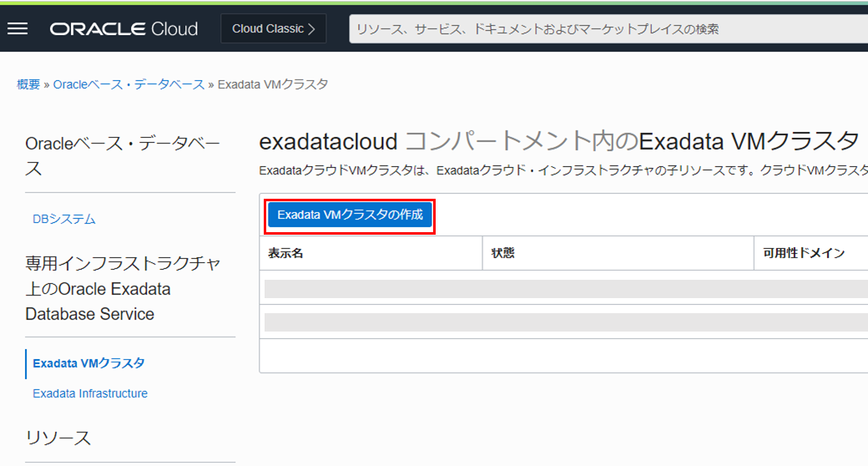Click Exadata VMクラスタ breadcrumb text
The width and height of the screenshot is (868, 466).
273,84
